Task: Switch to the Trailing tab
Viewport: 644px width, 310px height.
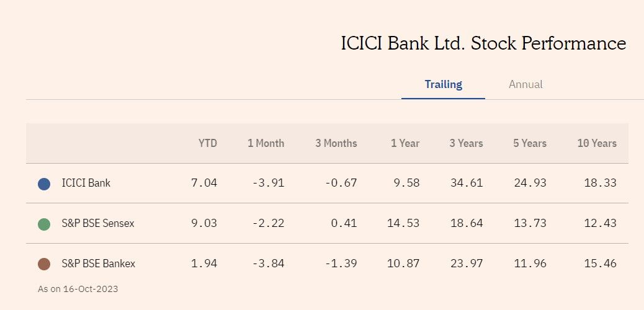Action: pos(443,84)
